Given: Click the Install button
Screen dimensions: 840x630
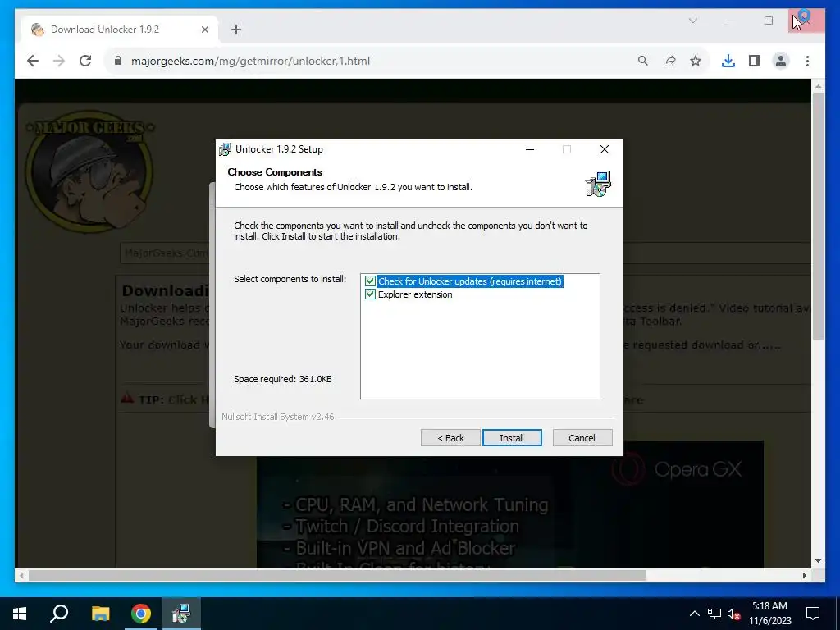Looking at the screenshot, I should point(512,438).
